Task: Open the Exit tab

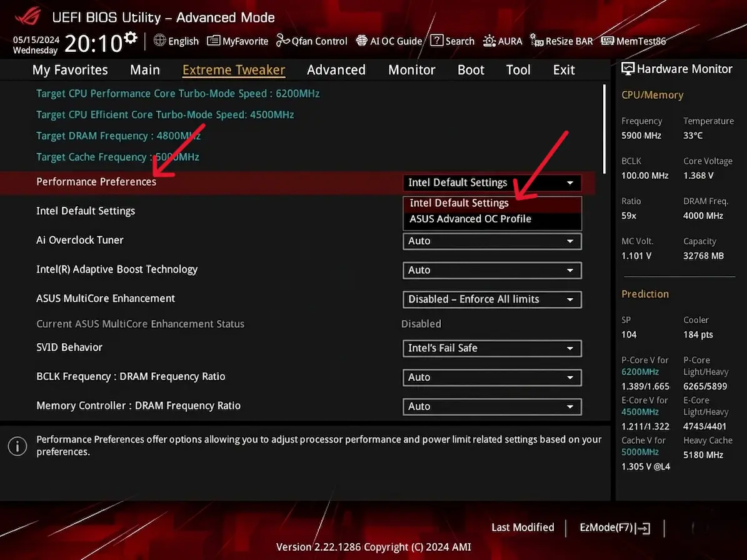Action: click(564, 70)
